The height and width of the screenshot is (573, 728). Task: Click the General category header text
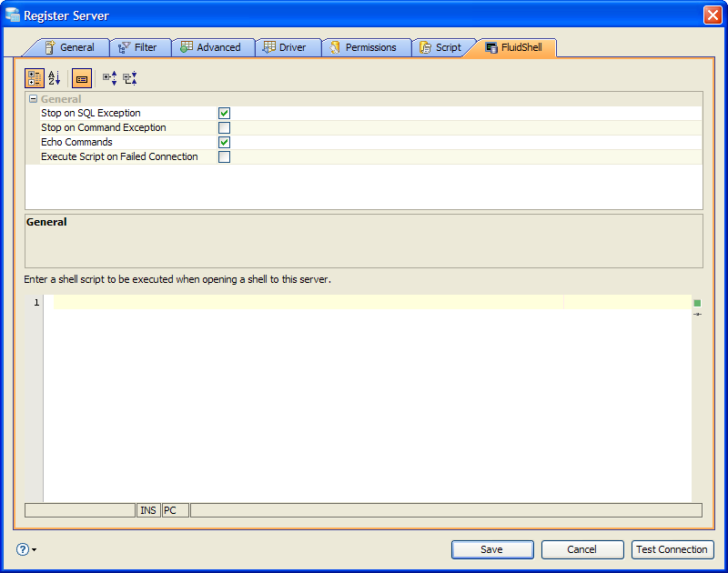pyautogui.click(x=61, y=99)
